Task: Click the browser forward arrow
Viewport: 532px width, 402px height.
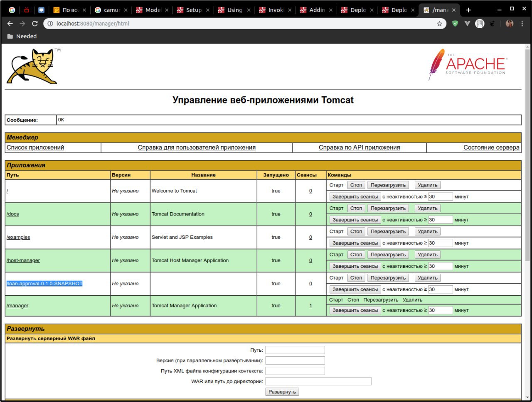Action: [x=22, y=24]
